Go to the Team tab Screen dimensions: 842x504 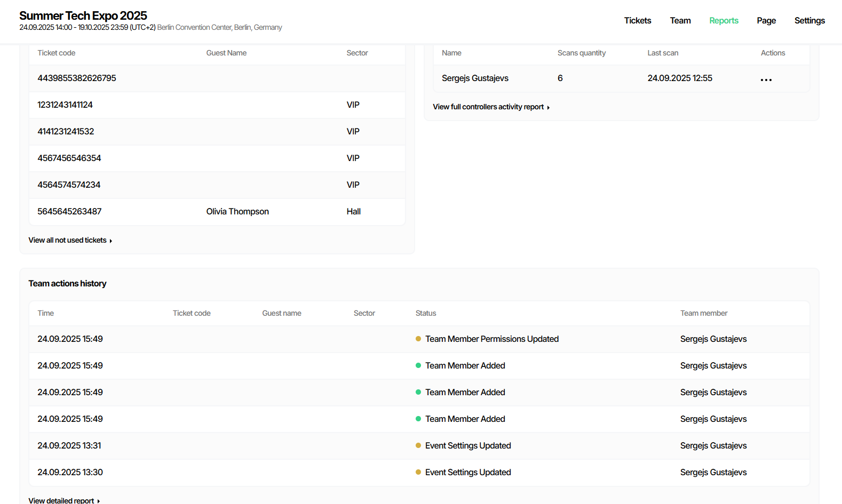pyautogui.click(x=680, y=20)
